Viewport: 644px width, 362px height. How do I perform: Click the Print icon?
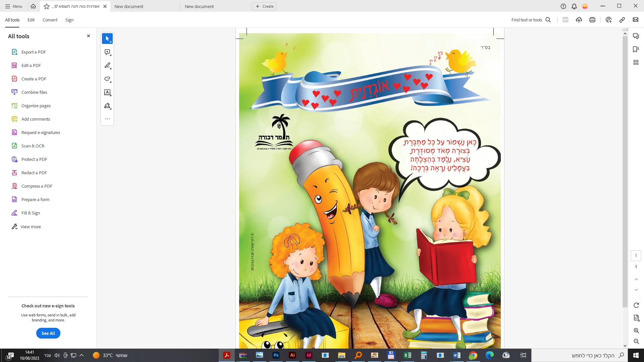(592, 20)
